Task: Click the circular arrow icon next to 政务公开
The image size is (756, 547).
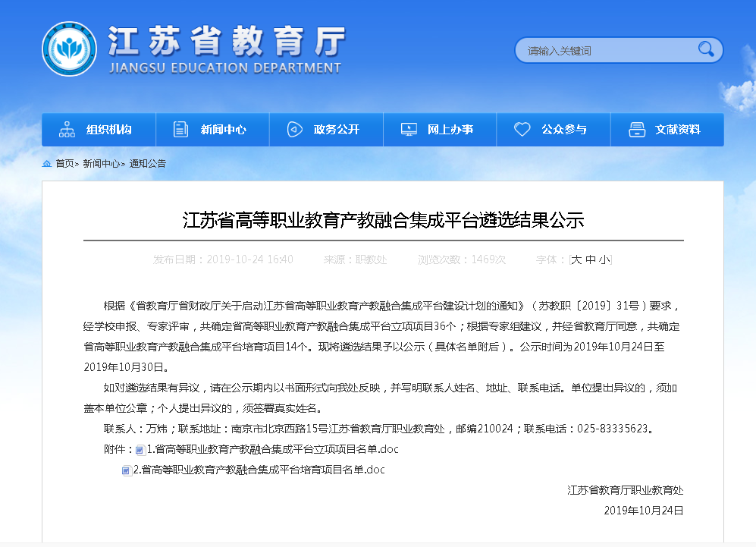Action: [x=294, y=129]
